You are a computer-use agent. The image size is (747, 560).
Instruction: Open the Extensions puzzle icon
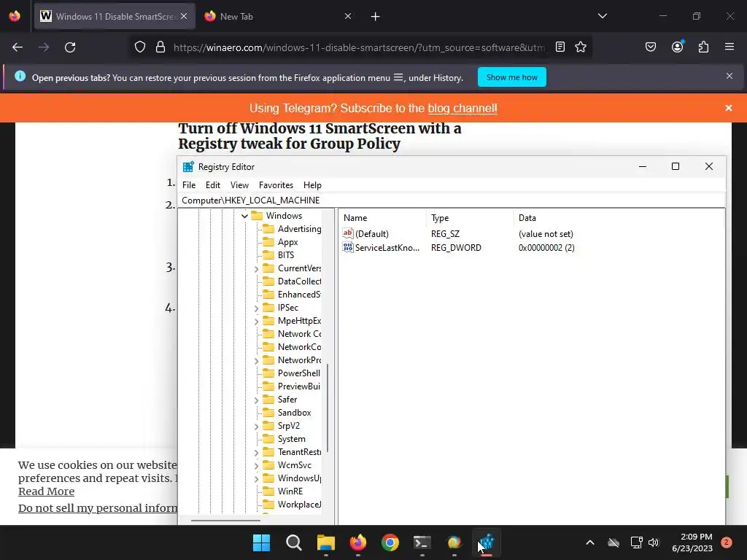click(x=704, y=47)
